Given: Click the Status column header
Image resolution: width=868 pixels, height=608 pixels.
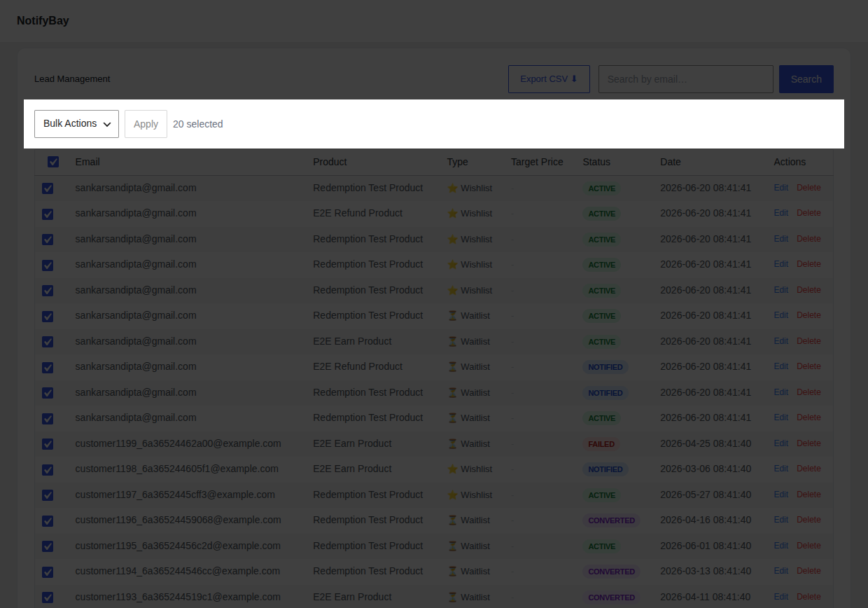Looking at the screenshot, I should click(x=596, y=162).
